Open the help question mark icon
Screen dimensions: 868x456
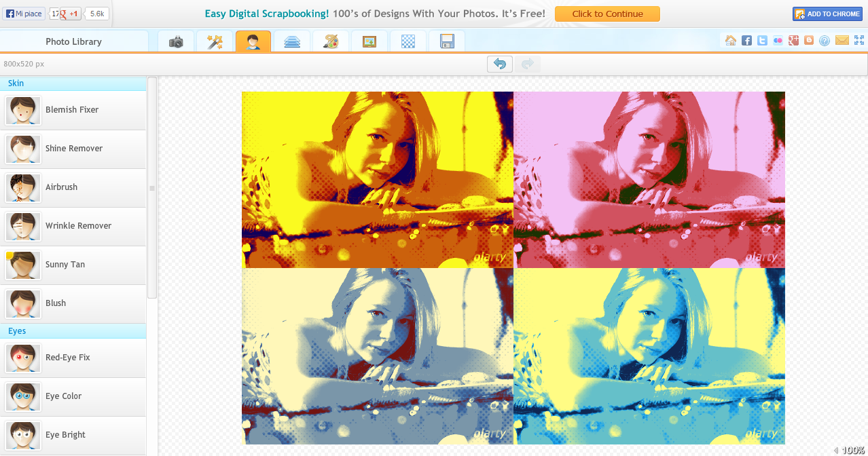click(824, 40)
